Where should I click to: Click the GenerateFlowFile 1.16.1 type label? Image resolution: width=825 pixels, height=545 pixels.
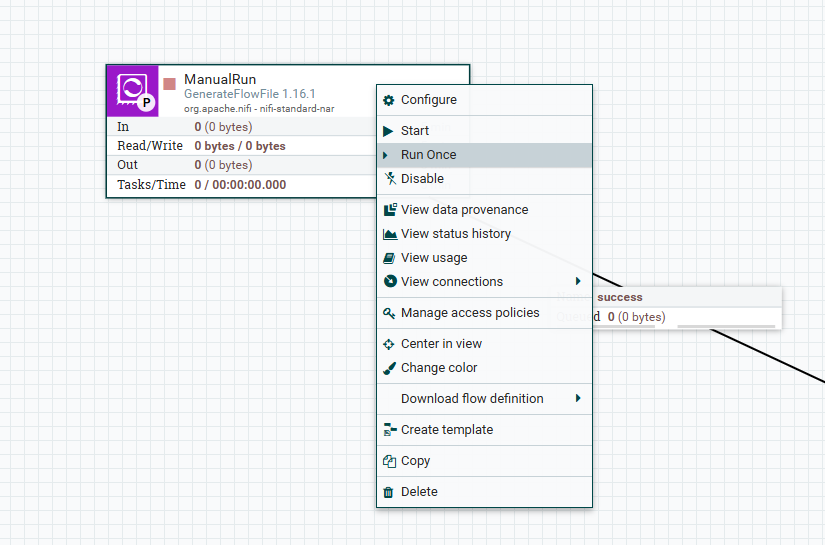pos(249,94)
